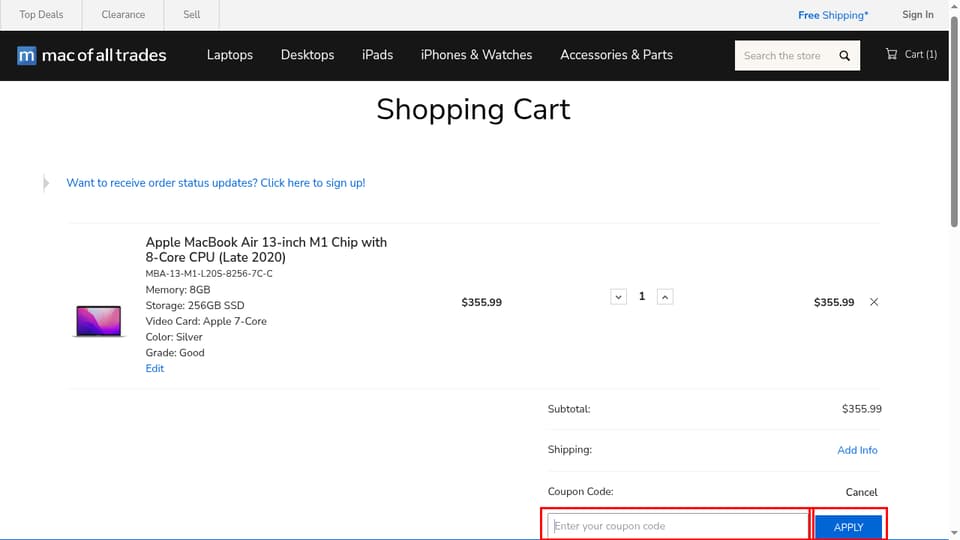Click the Free Shipping* link
This screenshot has height=540, width=960.
(833, 15)
